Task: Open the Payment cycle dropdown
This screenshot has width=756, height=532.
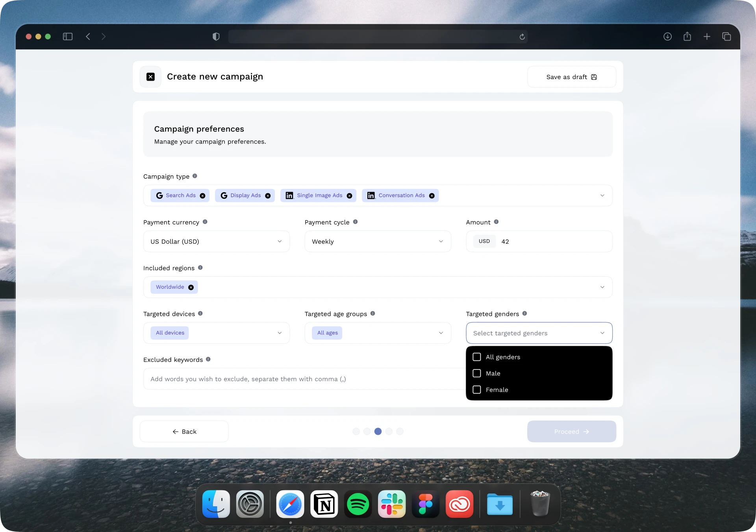Action: click(x=378, y=241)
